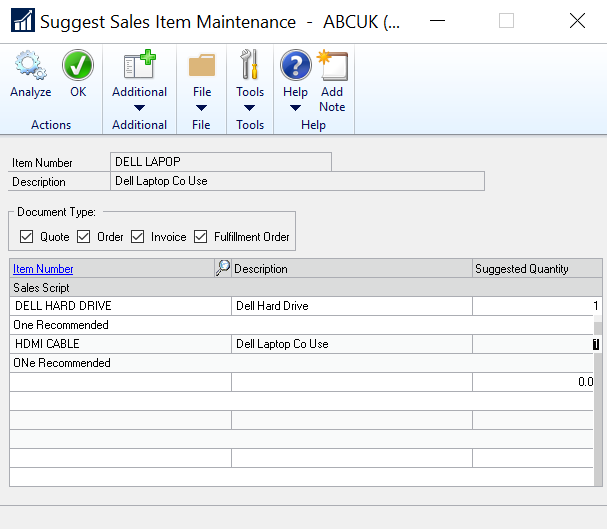Click the grid vertical scrollbar
Screen dimensions: 607x529
pyautogui.click(x=598, y=401)
